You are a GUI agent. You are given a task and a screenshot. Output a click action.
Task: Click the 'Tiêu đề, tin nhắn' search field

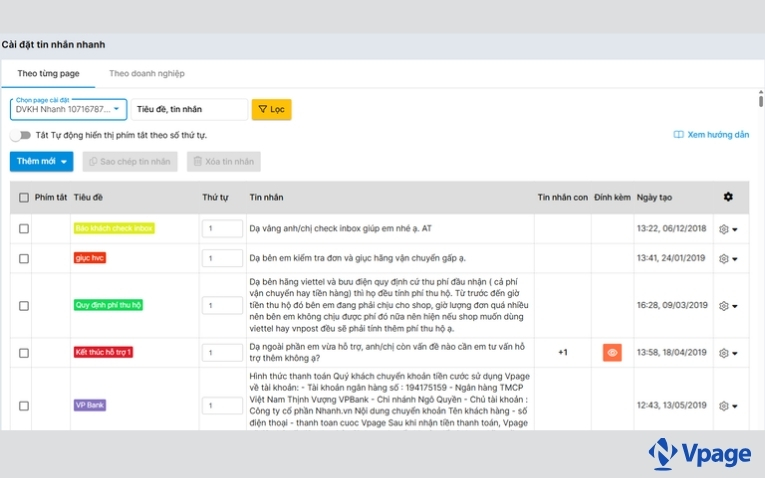(x=189, y=109)
